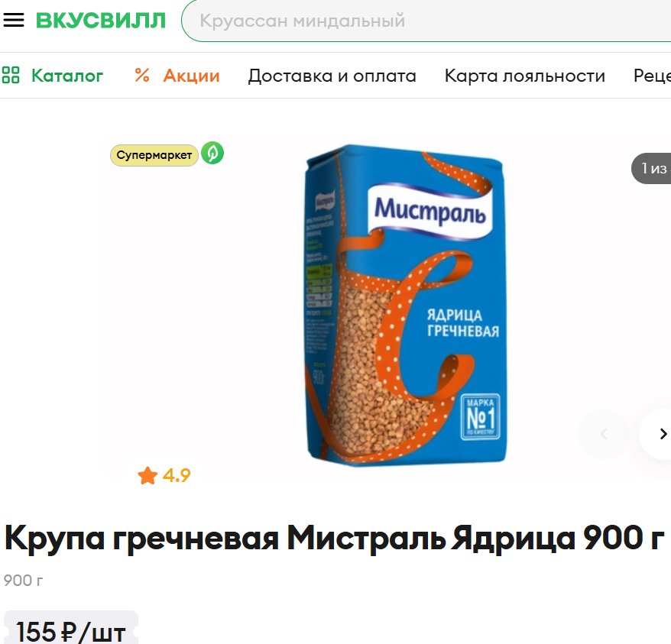Click the Мистраль buckwheat product image
The image size is (671, 644).
pyautogui.click(x=405, y=305)
